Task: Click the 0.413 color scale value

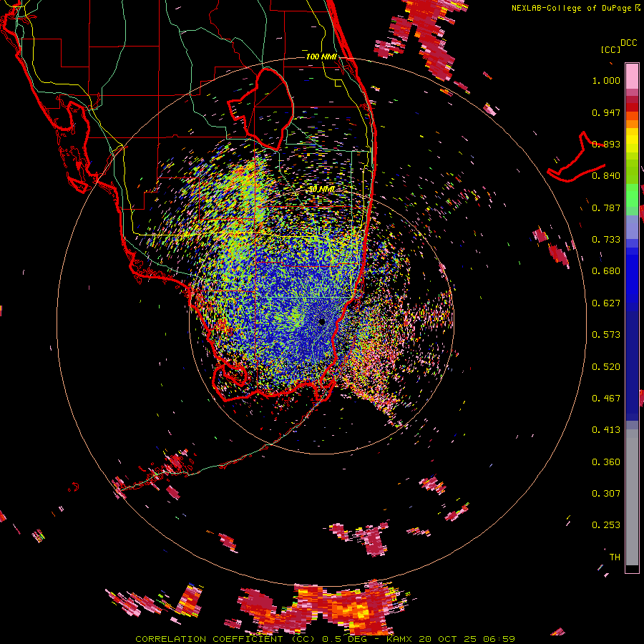Action: [x=606, y=430]
